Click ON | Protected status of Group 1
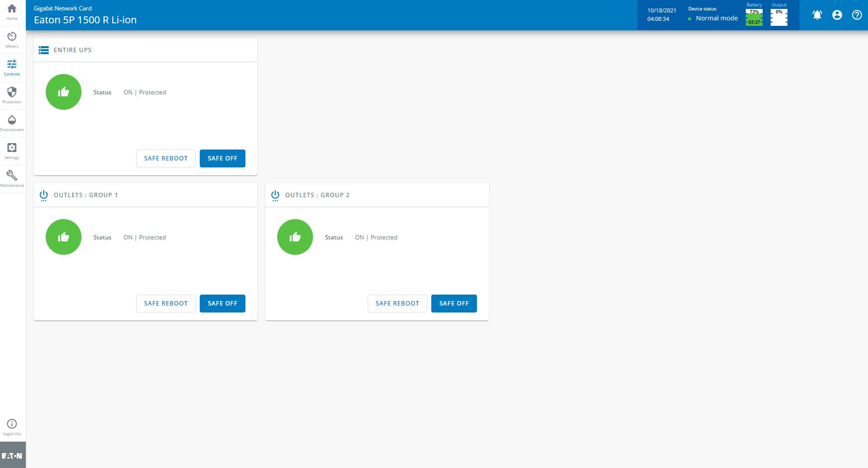Viewport: 868px width, 468px height. click(145, 237)
